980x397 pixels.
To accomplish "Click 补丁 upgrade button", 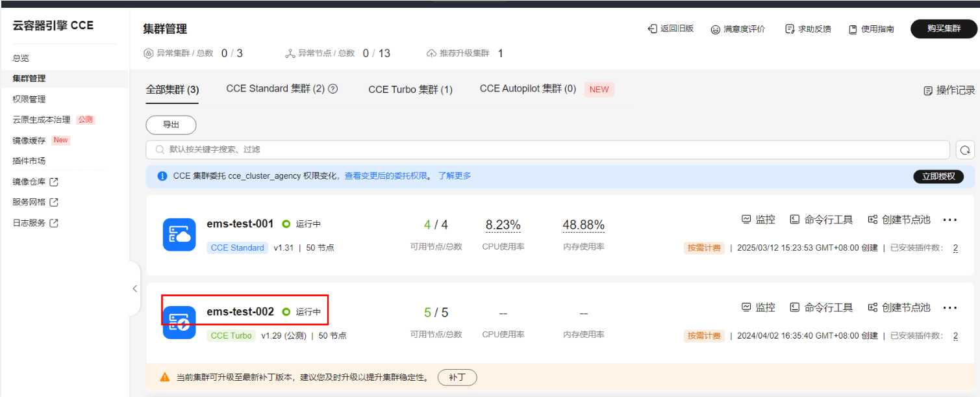I will tap(457, 378).
